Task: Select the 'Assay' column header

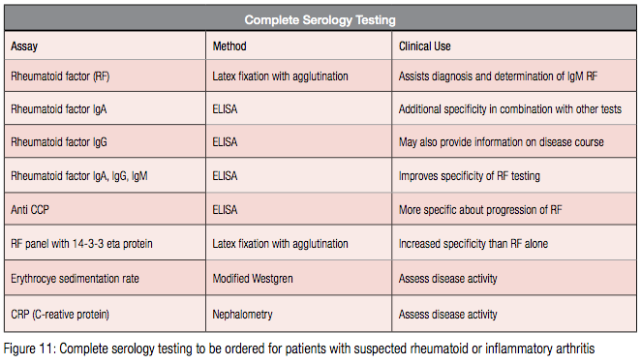Action: coord(24,46)
